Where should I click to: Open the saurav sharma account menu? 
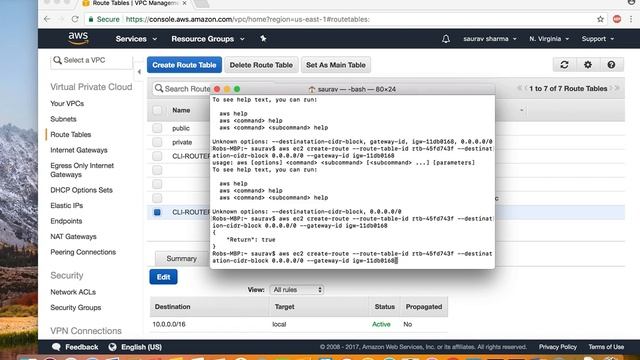(x=490, y=39)
